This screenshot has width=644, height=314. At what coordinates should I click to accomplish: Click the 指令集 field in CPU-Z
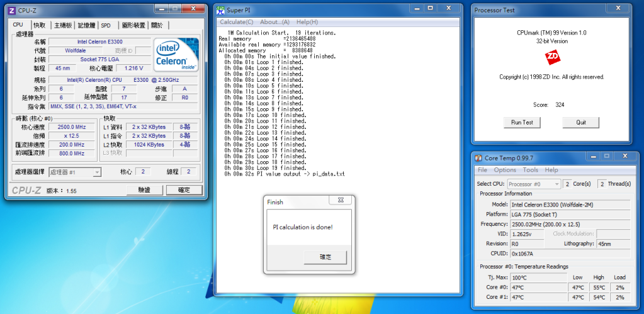point(123,106)
